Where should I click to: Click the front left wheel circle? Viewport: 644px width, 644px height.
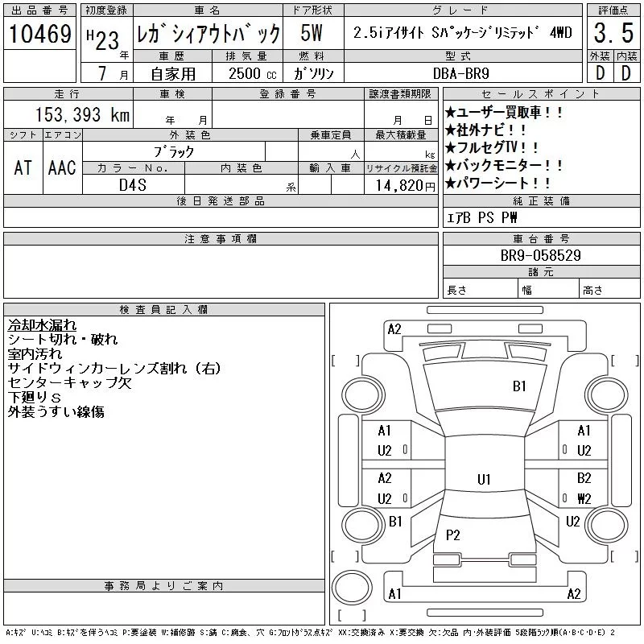point(363,394)
